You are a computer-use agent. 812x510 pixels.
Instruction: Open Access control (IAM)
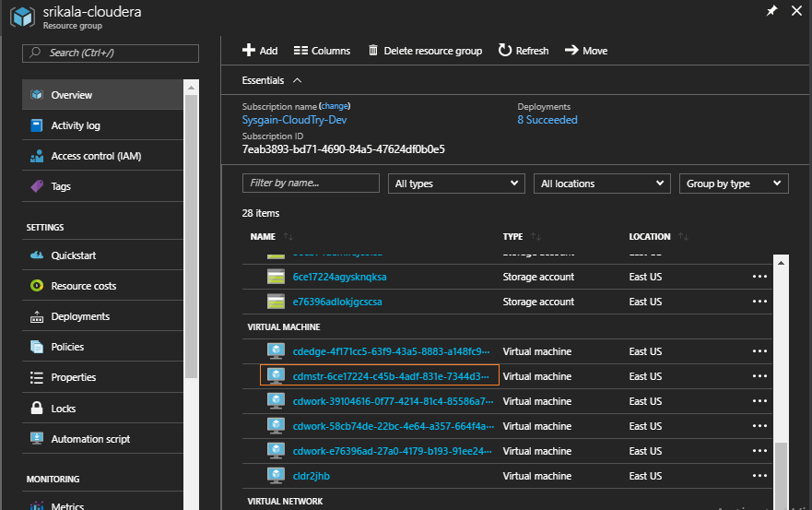(x=102, y=156)
